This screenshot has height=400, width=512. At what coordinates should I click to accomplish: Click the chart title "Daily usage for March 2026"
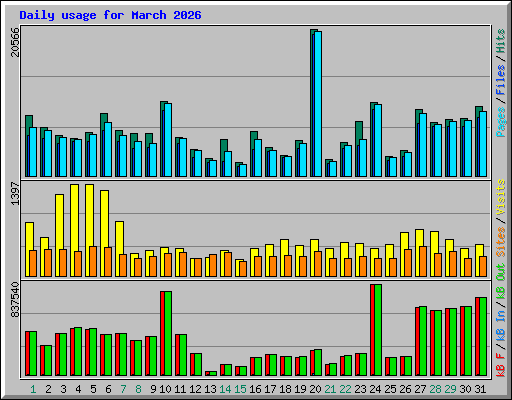(x=110, y=15)
